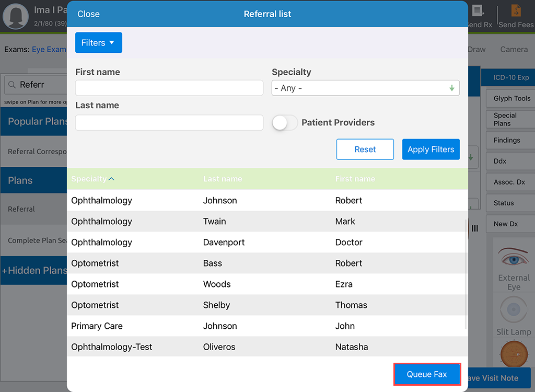Select the Primary Care Johnson John row
535x392 pixels.
click(267, 326)
